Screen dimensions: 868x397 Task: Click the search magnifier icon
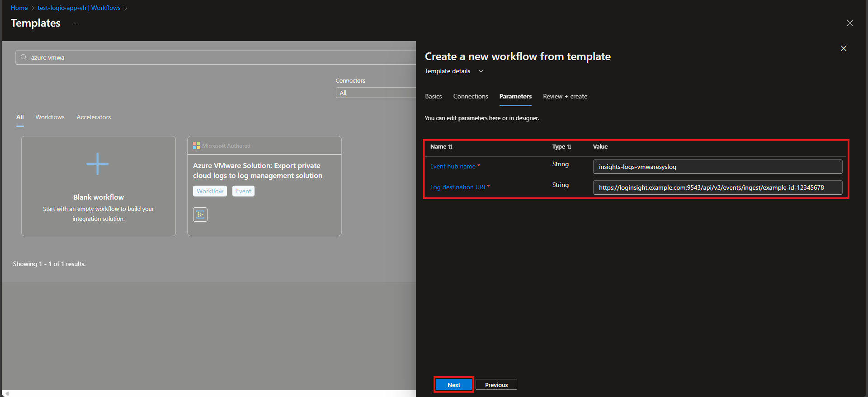coord(24,57)
